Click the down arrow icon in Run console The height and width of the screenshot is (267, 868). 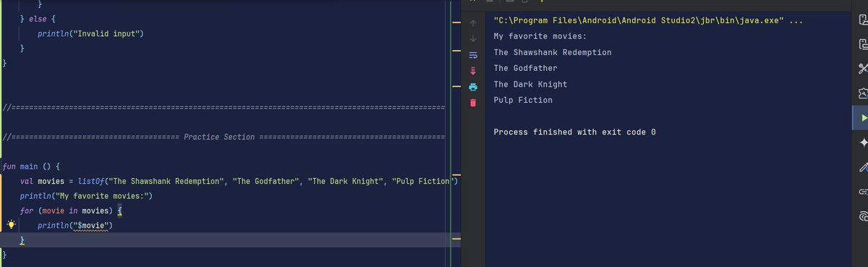[x=473, y=38]
